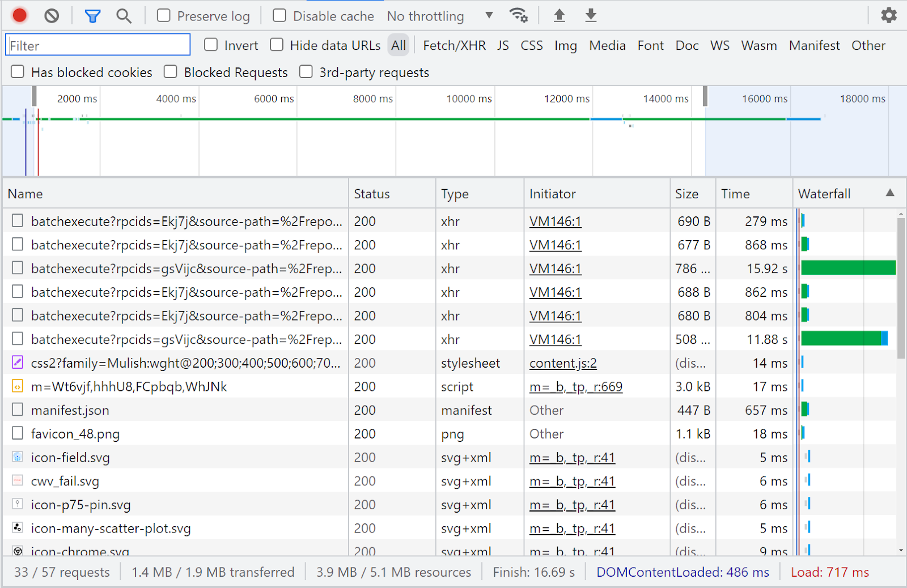
Task: Filter by Media requests
Action: 607,45
